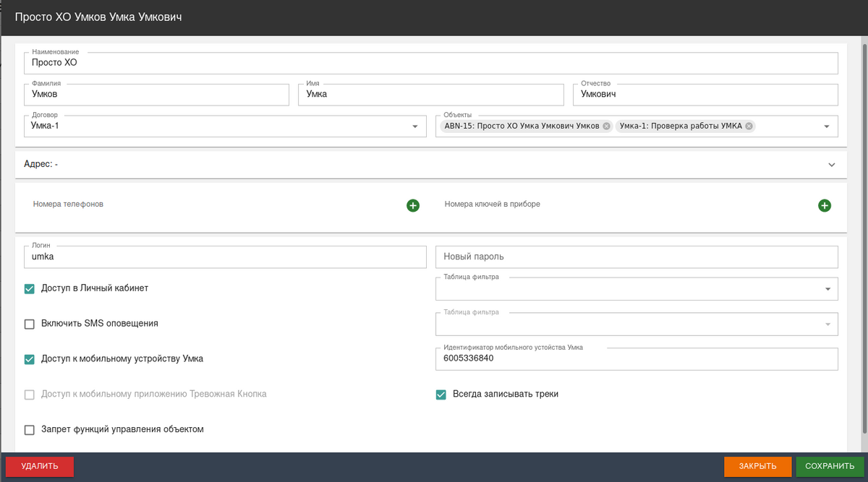Uncheck Доступ к мобильному устройству Умка
Image resolution: width=868 pixels, height=482 pixels.
pyautogui.click(x=30, y=359)
